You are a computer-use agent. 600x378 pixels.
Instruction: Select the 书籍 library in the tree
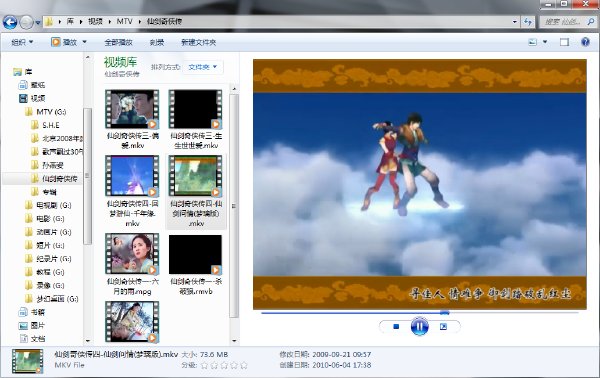(32, 313)
